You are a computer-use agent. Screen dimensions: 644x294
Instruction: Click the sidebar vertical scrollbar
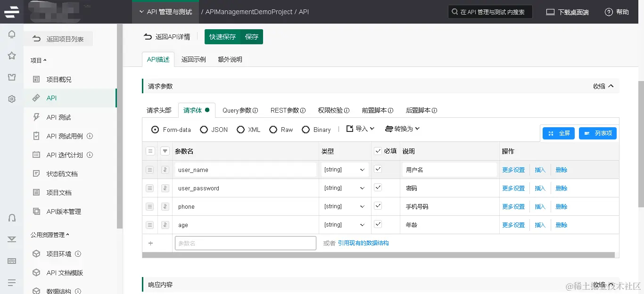pyautogui.click(x=120, y=126)
